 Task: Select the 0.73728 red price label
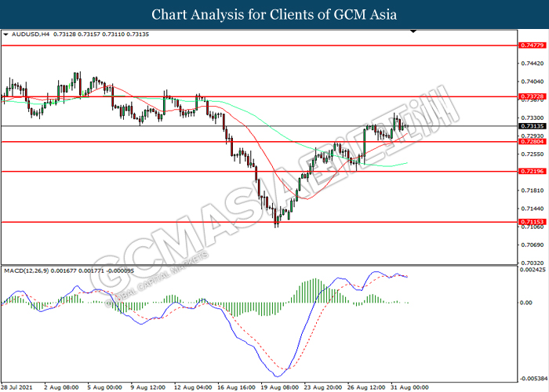click(x=532, y=96)
